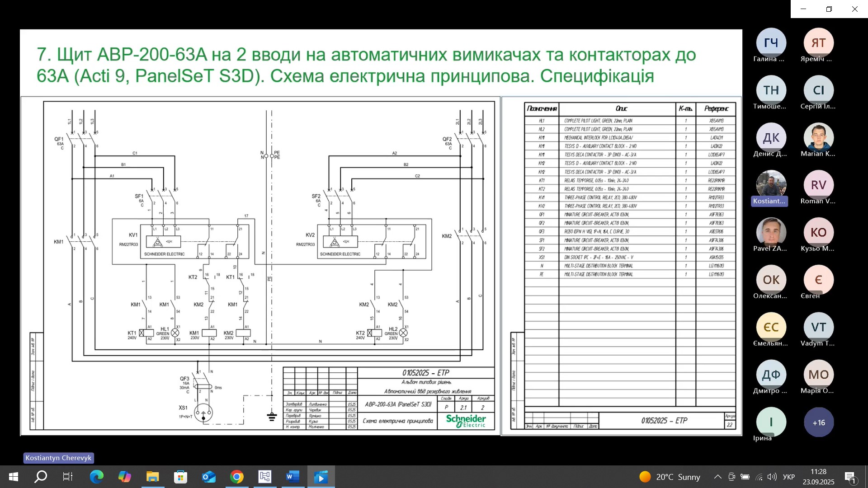Screen dimensions: 868x488
Task: Open the Windows Start menu
Action: [13, 477]
